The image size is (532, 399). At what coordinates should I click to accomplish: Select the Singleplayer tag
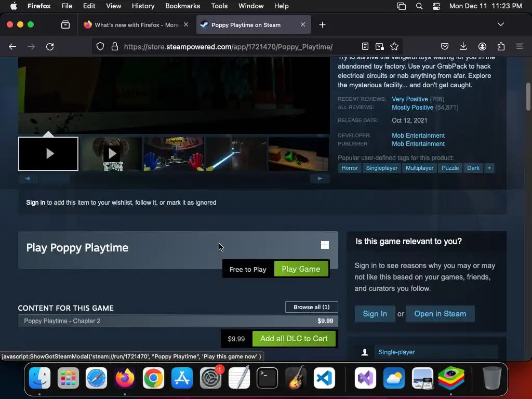click(382, 168)
